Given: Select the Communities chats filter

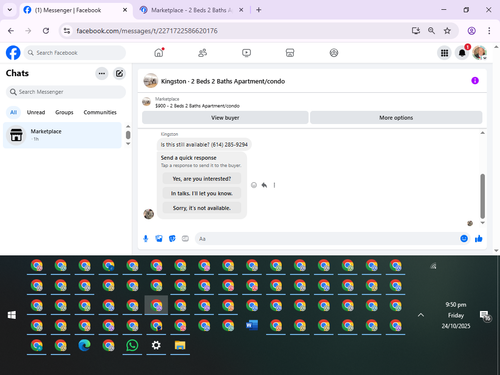Looking at the screenshot, I should tap(100, 112).
